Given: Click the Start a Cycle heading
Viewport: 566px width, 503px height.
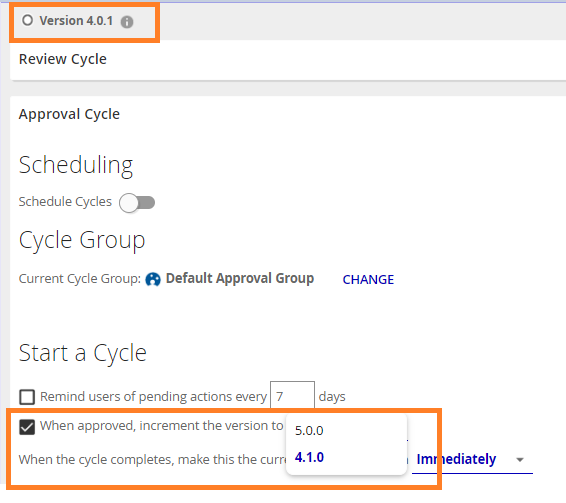Looking at the screenshot, I should coord(82,353).
